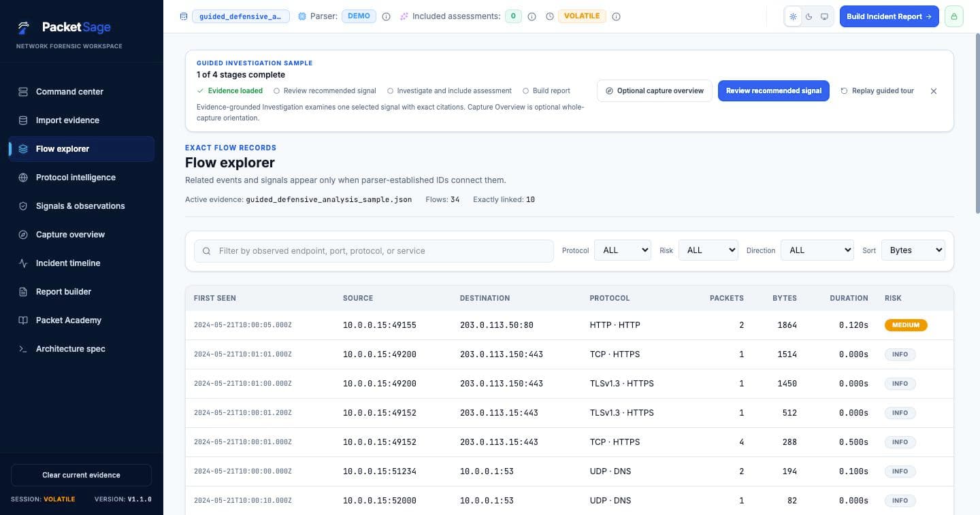This screenshot has height=515, width=980.
Task: Open the Protocol filter dropdown
Action: [x=623, y=250]
